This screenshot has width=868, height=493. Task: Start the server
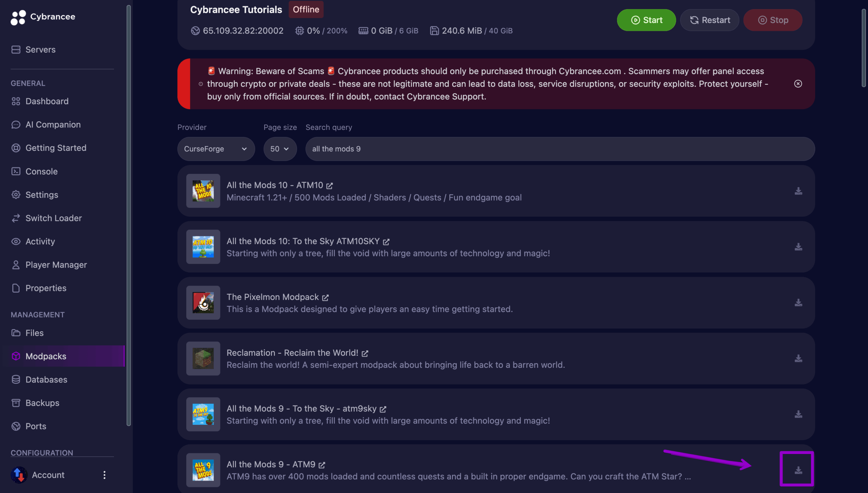pos(646,20)
